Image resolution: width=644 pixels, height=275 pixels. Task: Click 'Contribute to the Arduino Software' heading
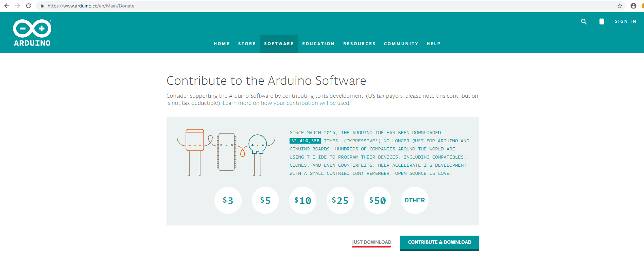(x=266, y=81)
